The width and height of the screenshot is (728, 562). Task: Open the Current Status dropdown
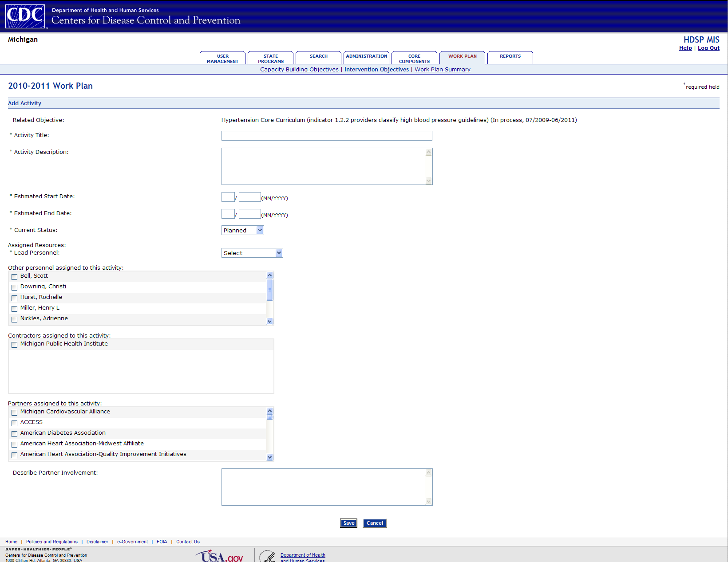pos(242,230)
